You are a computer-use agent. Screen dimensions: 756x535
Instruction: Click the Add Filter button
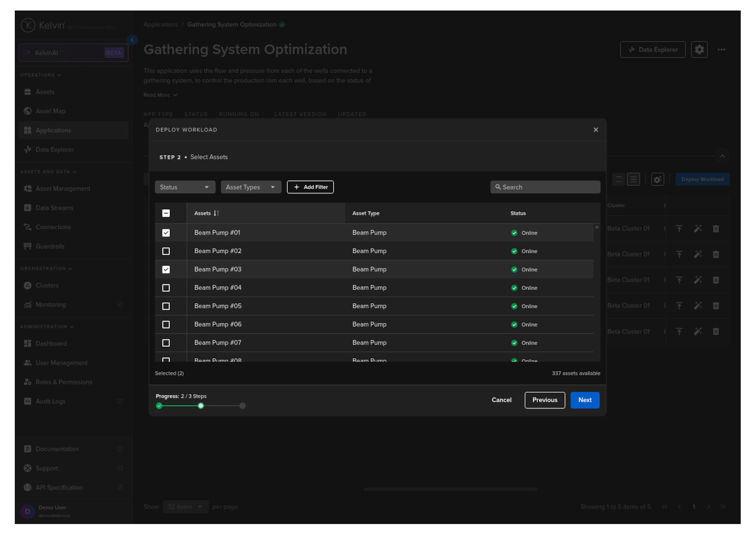[310, 187]
